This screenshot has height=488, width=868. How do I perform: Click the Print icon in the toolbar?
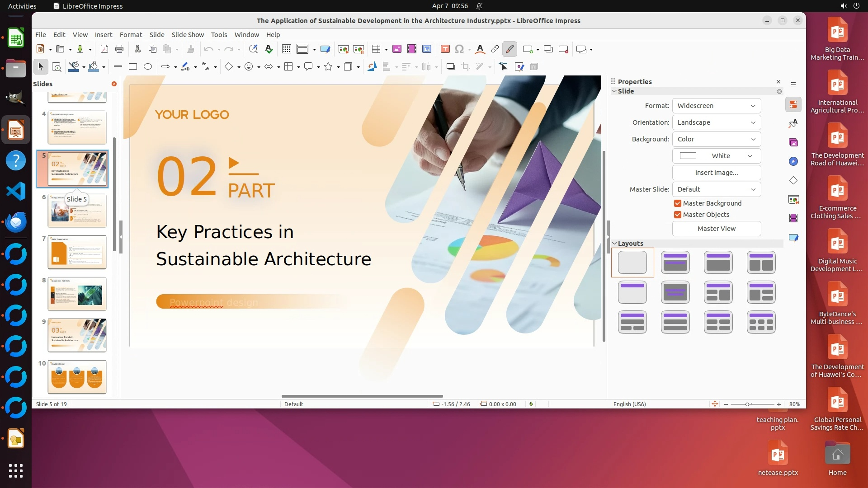pos(119,49)
